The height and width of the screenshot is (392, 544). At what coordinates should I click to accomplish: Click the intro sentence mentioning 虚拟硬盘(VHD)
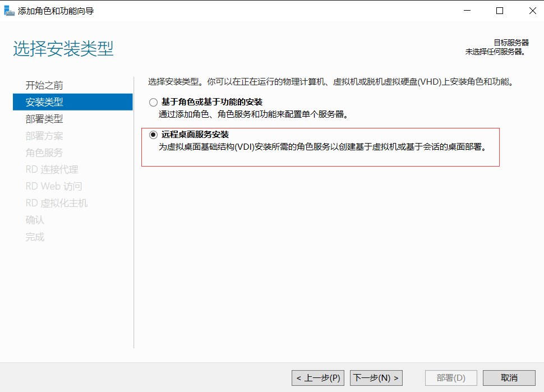coord(331,82)
